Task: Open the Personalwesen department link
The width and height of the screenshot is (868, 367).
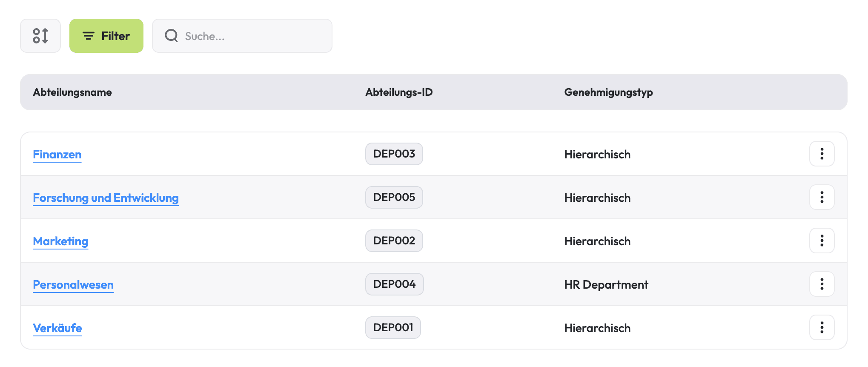Action: coord(73,284)
